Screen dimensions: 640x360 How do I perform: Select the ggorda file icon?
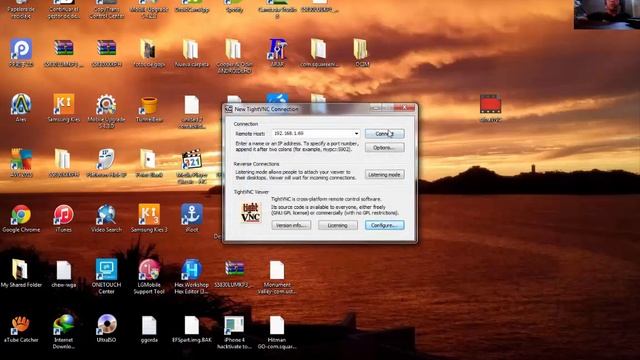click(149, 329)
